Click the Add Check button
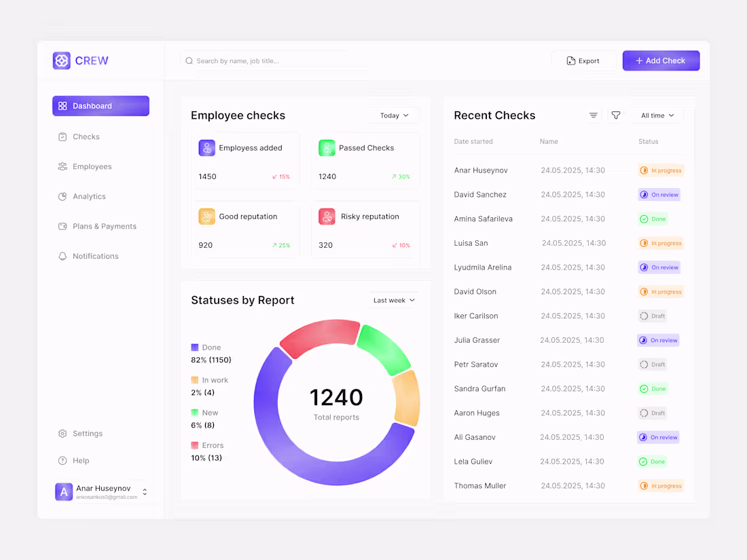The image size is (747, 560). 660,60
